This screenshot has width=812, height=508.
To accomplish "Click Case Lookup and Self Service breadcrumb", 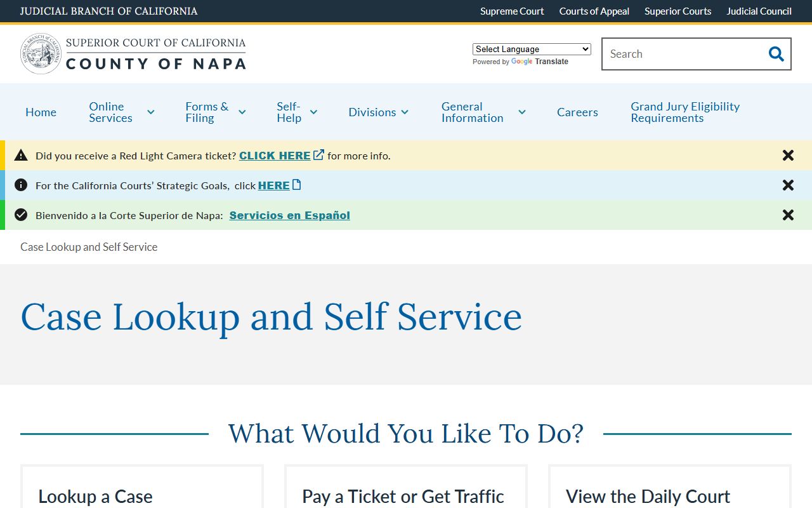I will (x=89, y=247).
